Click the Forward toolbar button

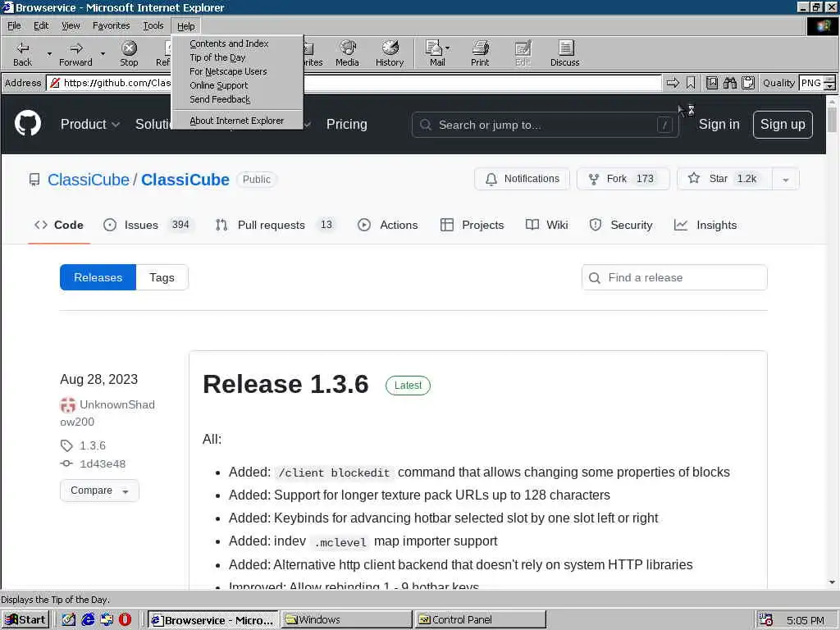click(75, 53)
